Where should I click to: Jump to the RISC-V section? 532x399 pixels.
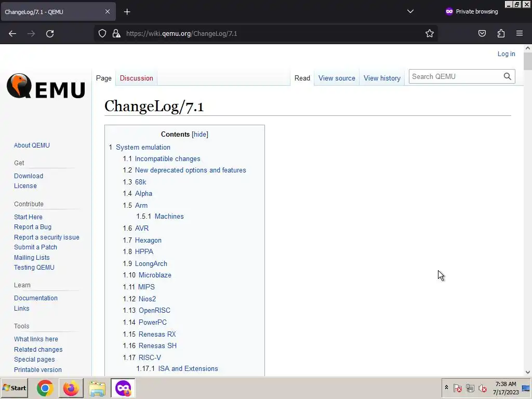click(x=150, y=357)
